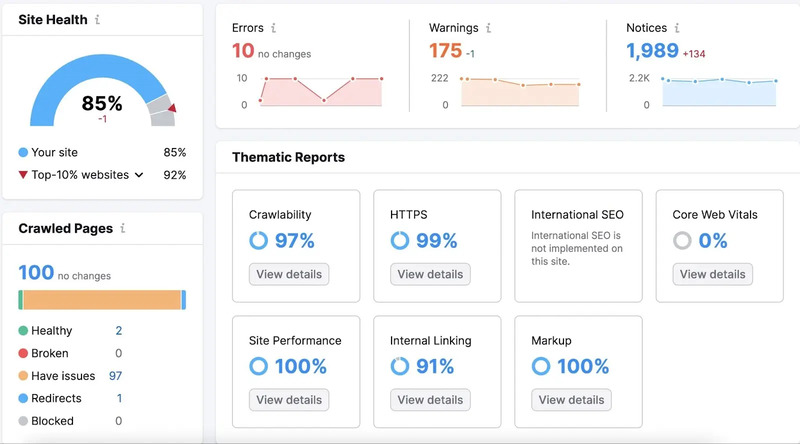Viewport: 800px width, 444px height.
Task: Open View details for Site Performance
Action: coord(289,400)
